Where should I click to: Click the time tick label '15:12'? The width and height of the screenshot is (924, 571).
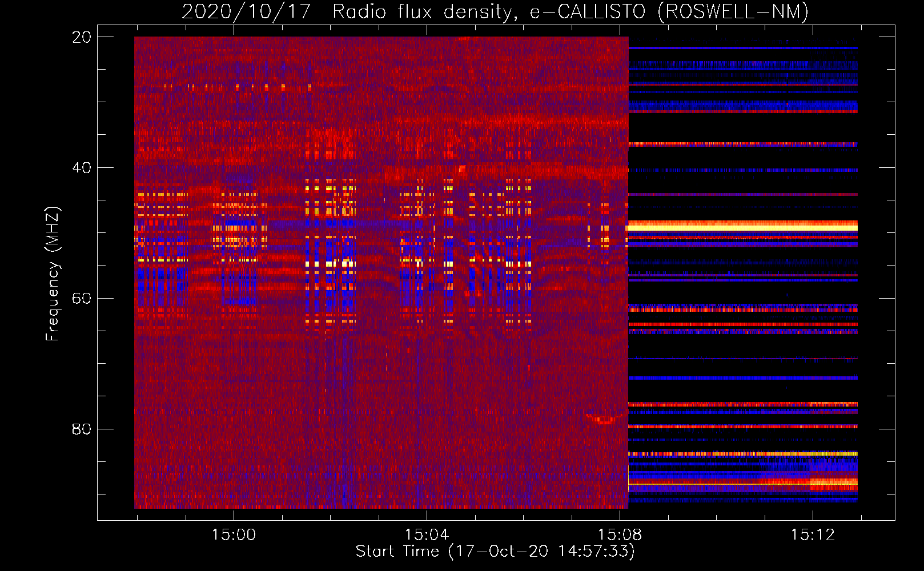[813, 535]
